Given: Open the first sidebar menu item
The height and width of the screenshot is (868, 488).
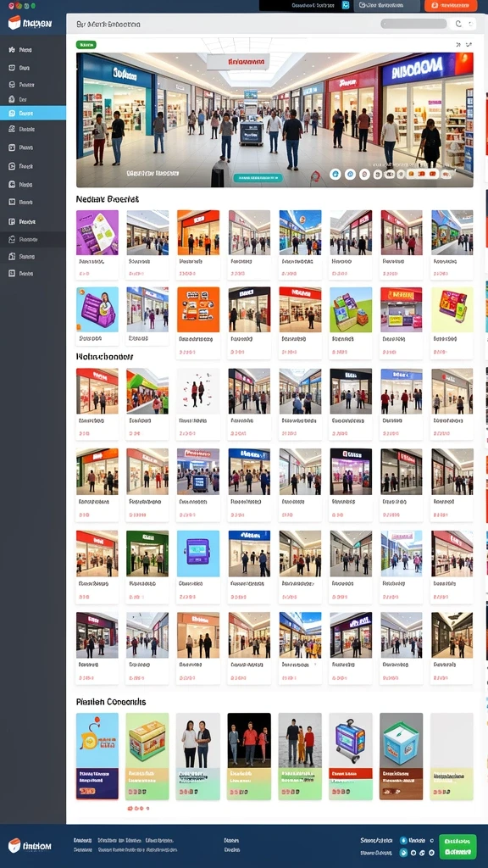Looking at the screenshot, I should (33, 50).
